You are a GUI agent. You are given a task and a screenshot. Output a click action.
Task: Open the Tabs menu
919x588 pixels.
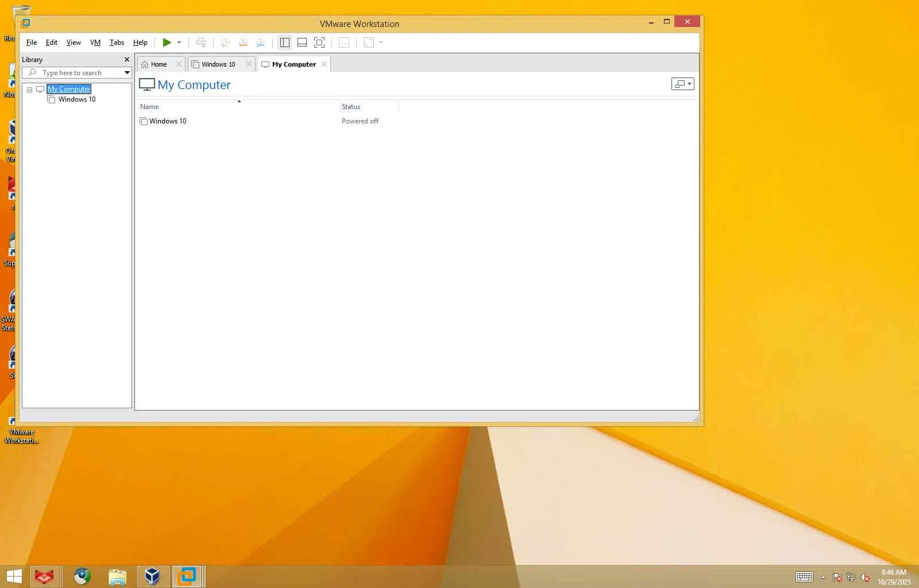pos(117,42)
